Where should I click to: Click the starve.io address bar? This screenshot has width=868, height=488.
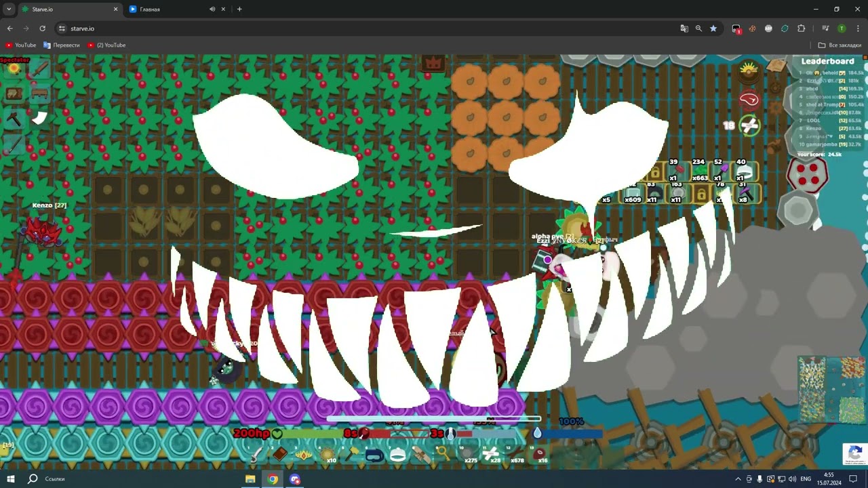point(366,28)
